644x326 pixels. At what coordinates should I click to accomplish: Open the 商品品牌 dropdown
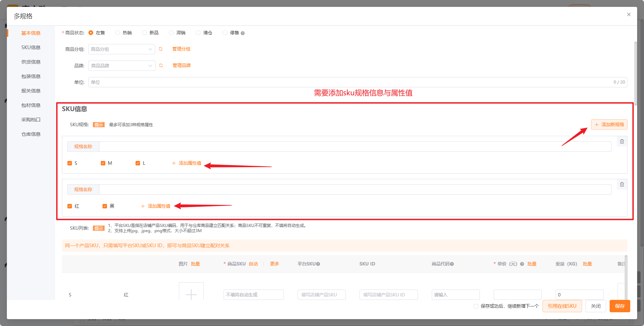pos(122,66)
